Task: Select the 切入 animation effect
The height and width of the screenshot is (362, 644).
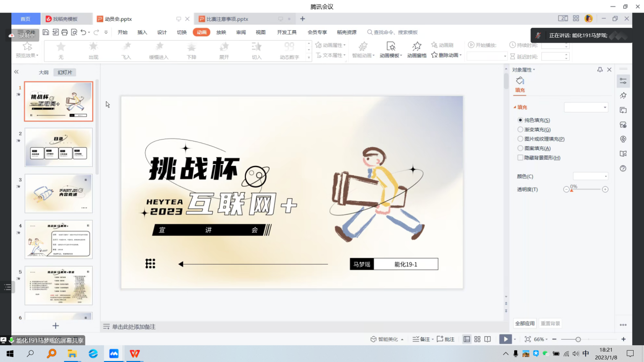Action: 256,51
